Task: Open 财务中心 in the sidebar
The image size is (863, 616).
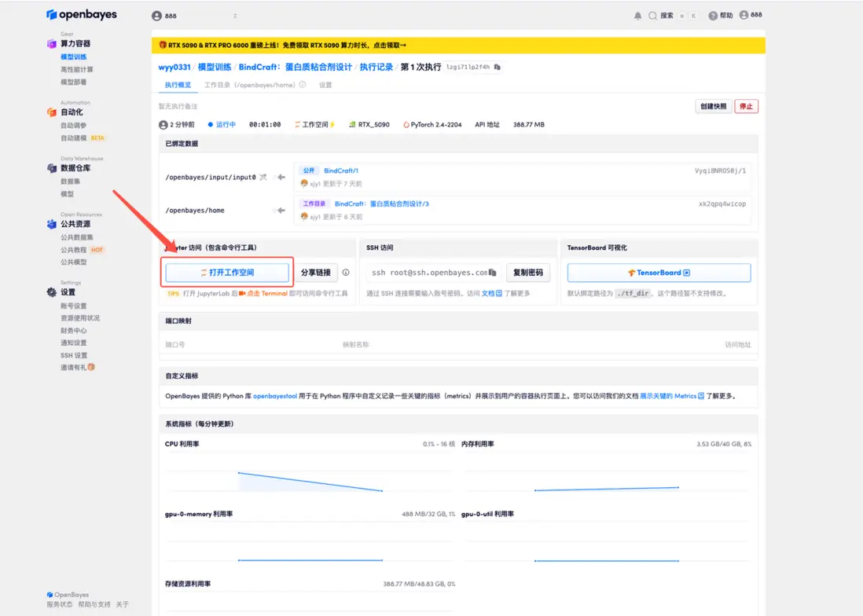Action: [73, 331]
